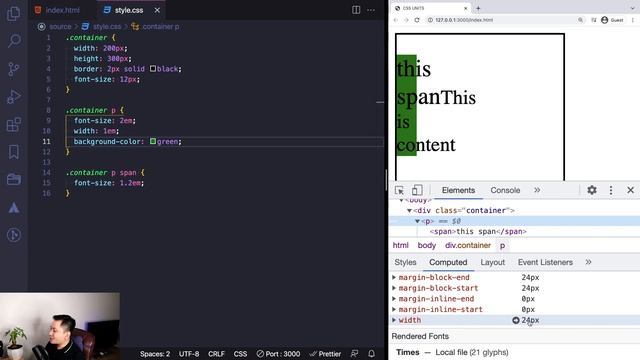Switch to the DevTools Elements tab
Screen dimensions: 640x360
click(458, 190)
